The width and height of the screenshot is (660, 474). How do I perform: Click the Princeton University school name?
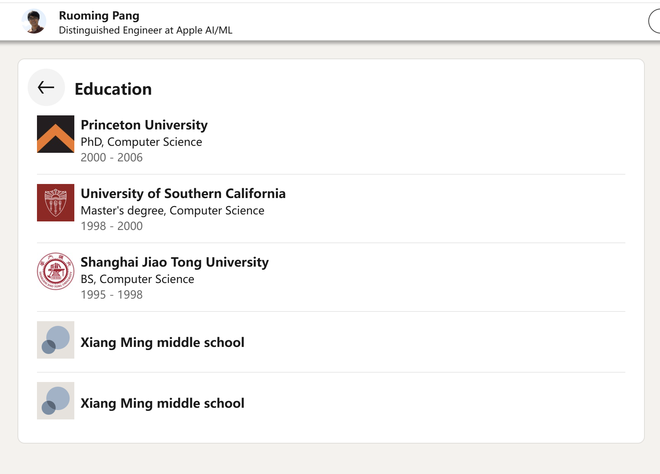(x=144, y=125)
